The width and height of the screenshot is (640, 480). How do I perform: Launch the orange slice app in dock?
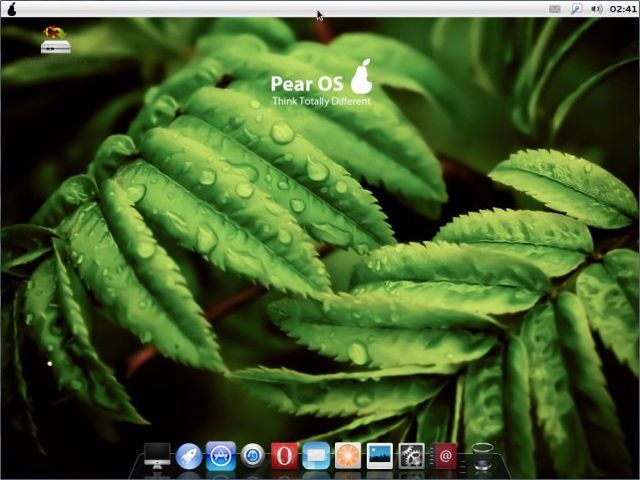[348, 457]
